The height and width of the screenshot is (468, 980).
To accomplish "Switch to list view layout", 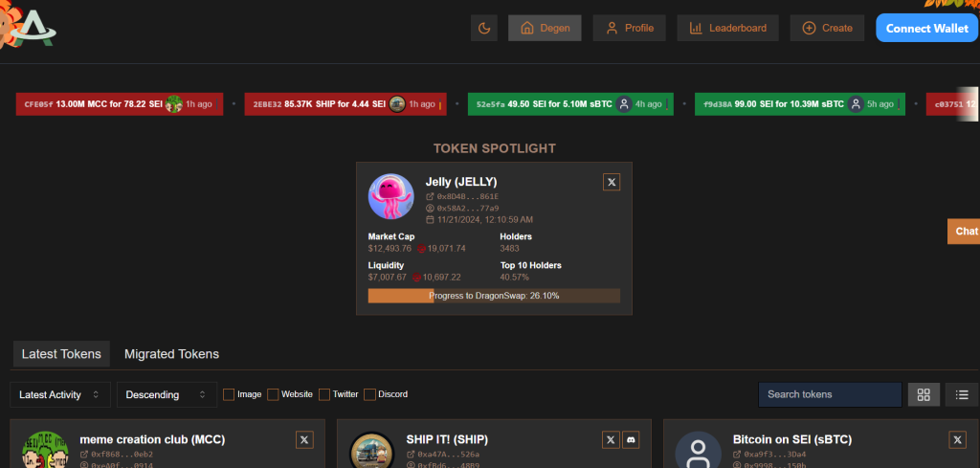I will (x=962, y=394).
